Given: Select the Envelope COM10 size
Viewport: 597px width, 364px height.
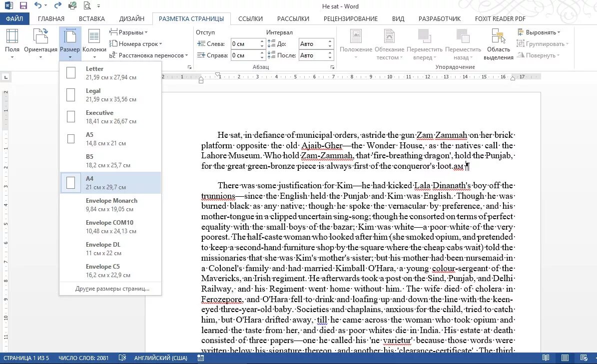Looking at the screenshot, I should click(x=110, y=227).
